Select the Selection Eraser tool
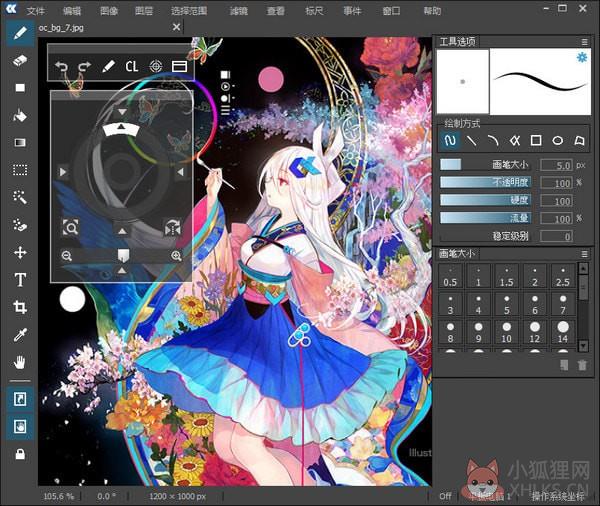This screenshot has width=600, height=506. 20,225
